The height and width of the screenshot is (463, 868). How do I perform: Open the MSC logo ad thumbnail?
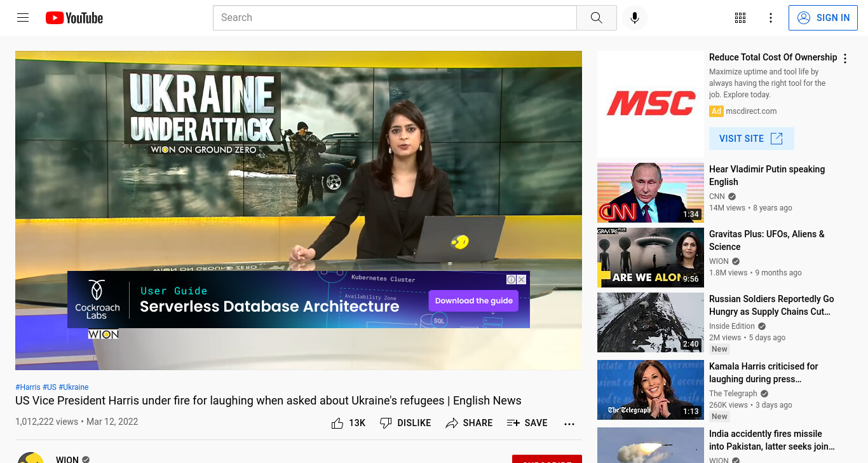651,104
